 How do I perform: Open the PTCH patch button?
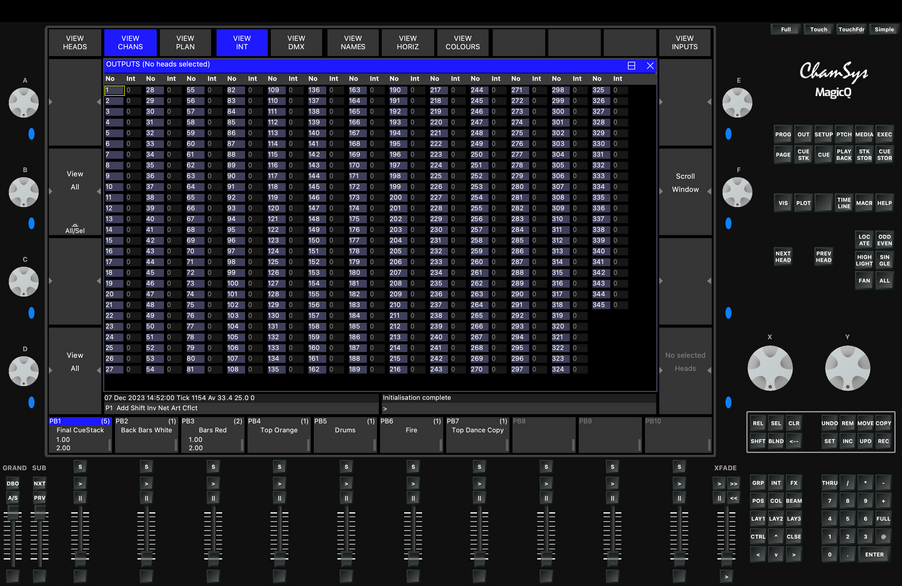tap(844, 135)
